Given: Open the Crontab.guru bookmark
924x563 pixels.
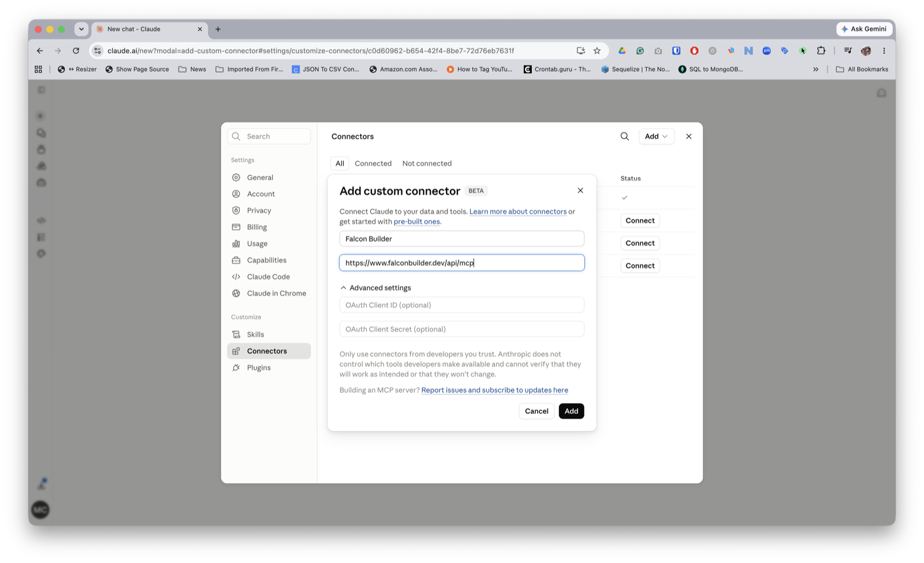Looking at the screenshot, I should tap(557, 69).
